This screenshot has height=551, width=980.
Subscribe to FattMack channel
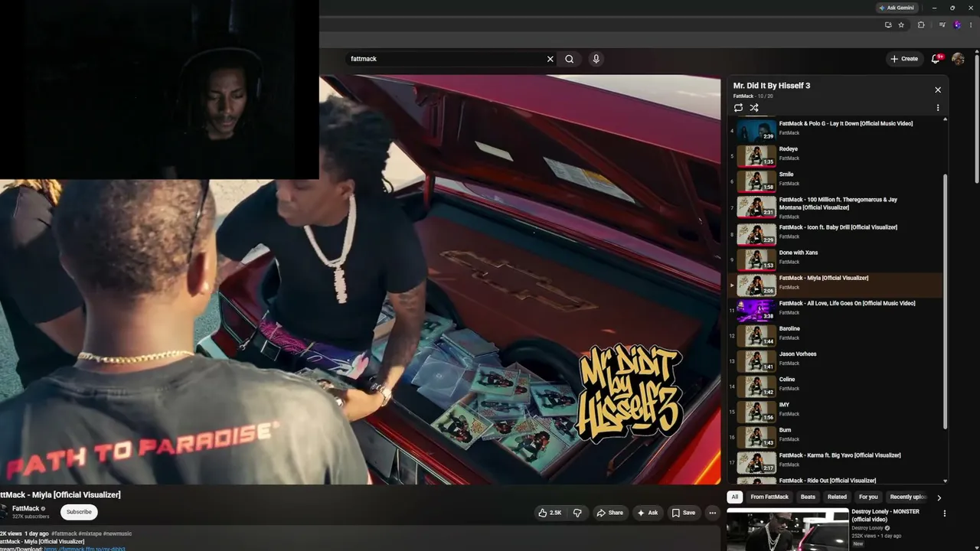79,512
